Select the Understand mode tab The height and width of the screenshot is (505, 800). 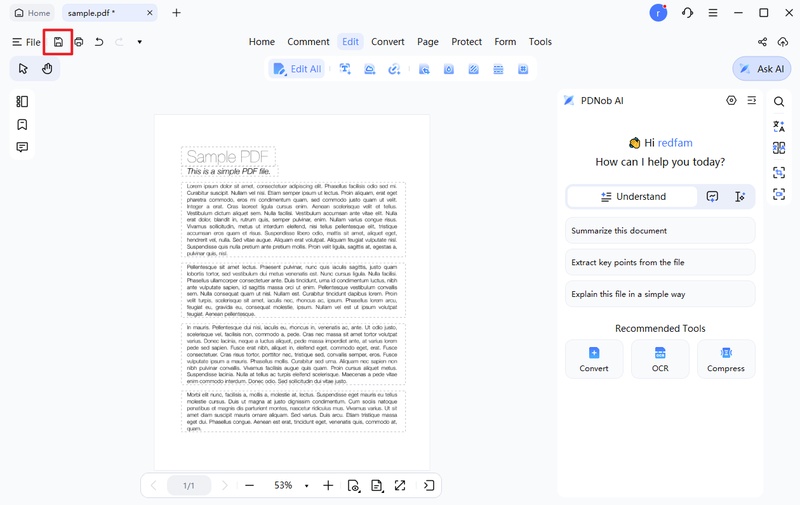633,196
